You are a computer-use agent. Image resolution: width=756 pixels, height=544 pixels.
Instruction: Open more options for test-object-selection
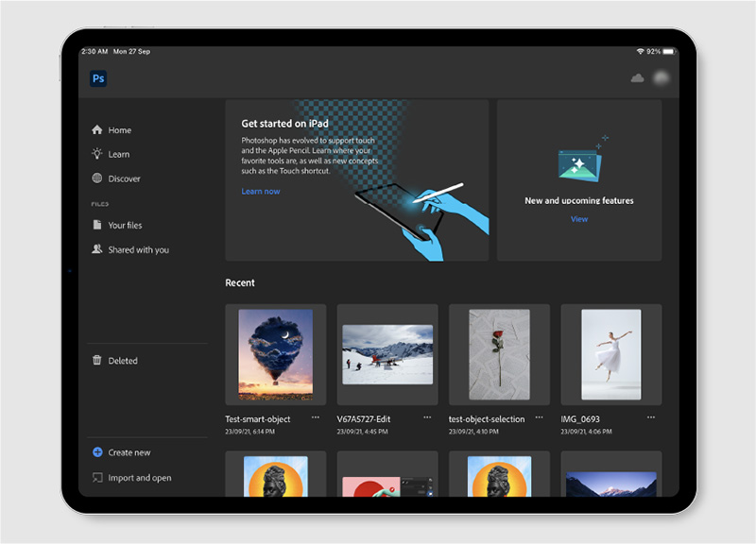pos(539,417)
